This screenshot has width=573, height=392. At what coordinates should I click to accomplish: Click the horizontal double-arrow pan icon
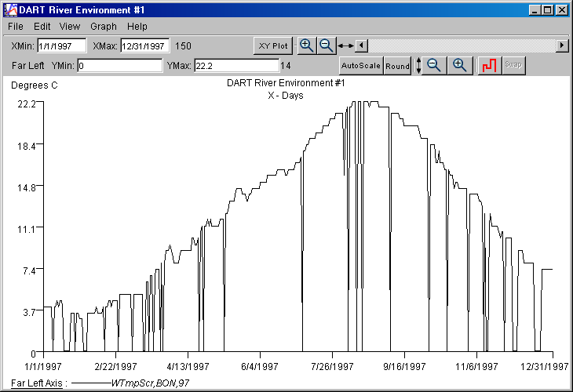pyautogui.click(x=345, y=46)
